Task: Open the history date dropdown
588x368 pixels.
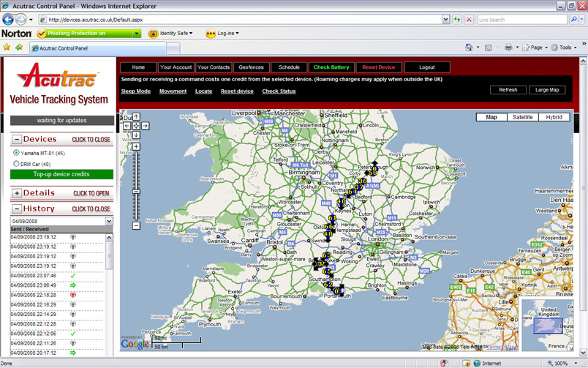Action: pyautogui.click(x=109, y=221)
